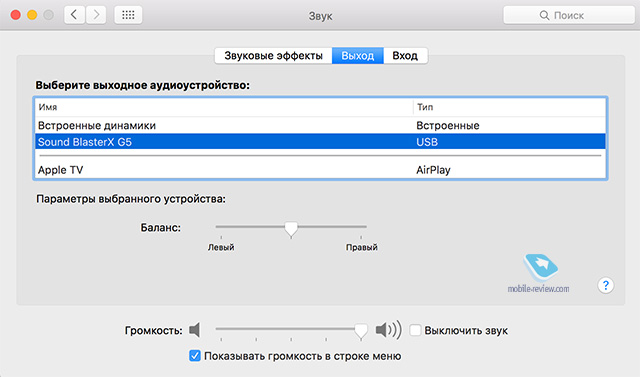This screenshot has width=640, height=377.
Task: Click the AirPlay type cell
Action: (433, 170)
